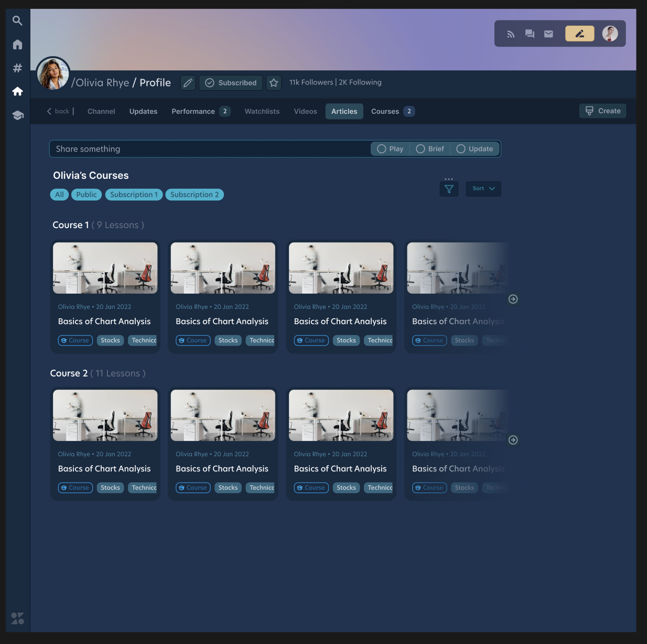Open search from the left sidebar
The image size is (647, 644).
coord(17,20)
